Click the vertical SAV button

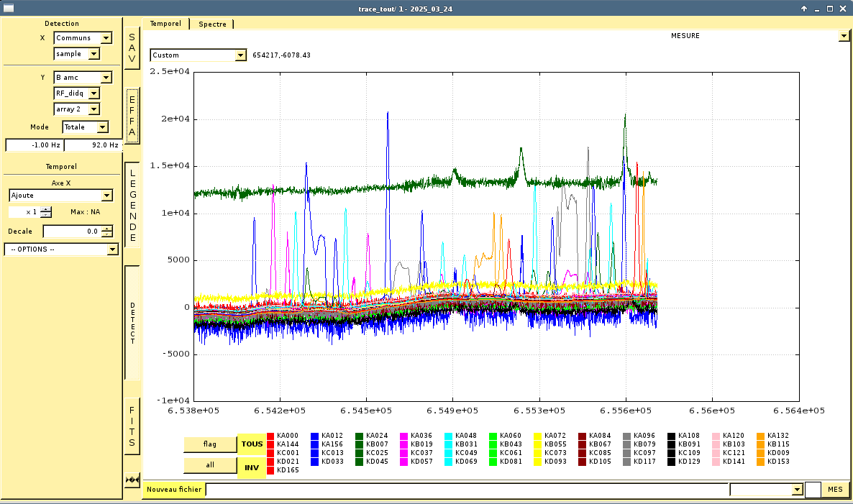click(132, 47)
